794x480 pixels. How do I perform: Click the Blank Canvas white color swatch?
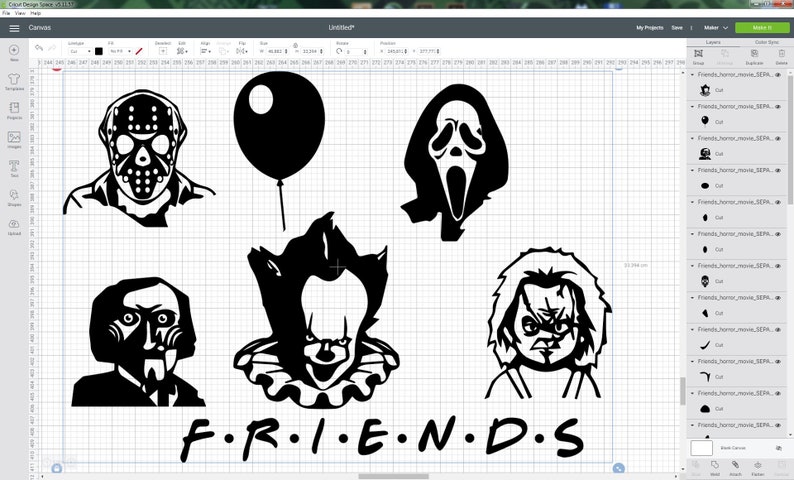pos(701,448)
